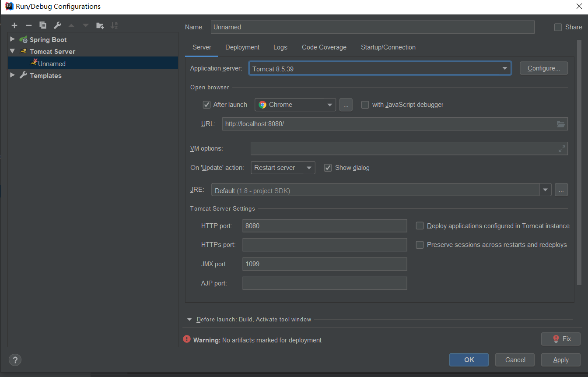Uncheck the After launch checkbox
The image size is (588, 377).
[207, 105]
